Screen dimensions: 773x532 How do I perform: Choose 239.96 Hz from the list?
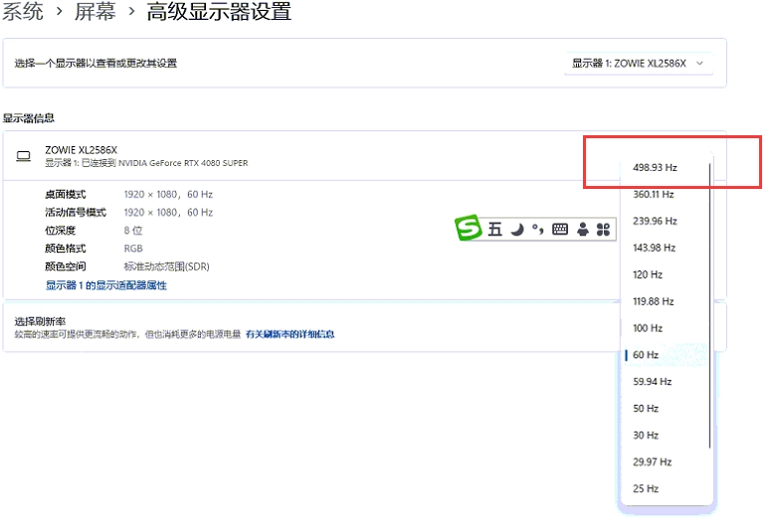[x=665, y=221]
